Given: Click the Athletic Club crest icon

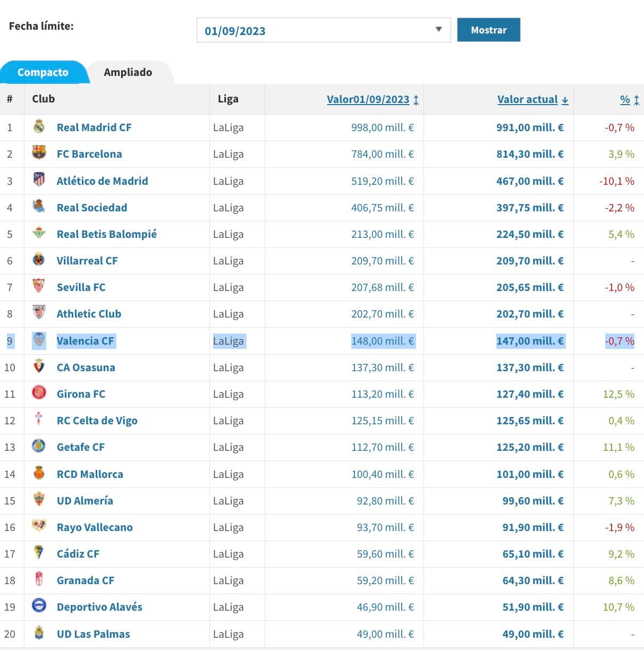Looking at the screenshot, I should (39, 312).
